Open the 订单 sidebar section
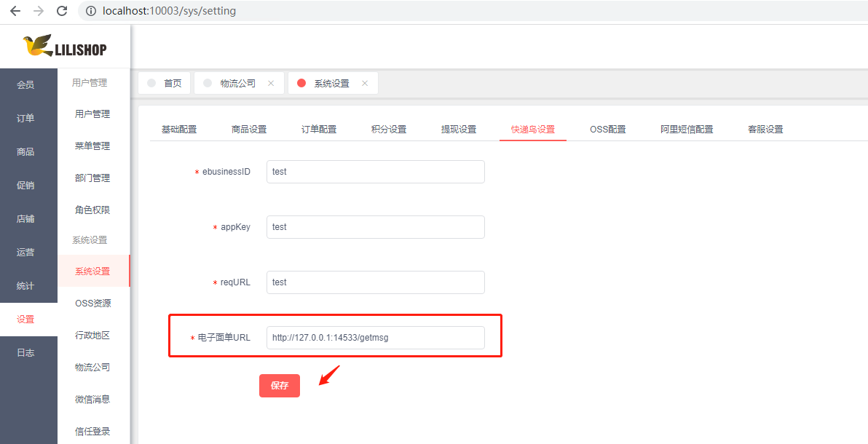Screen dimensions: 868x444 coord(29,118)
